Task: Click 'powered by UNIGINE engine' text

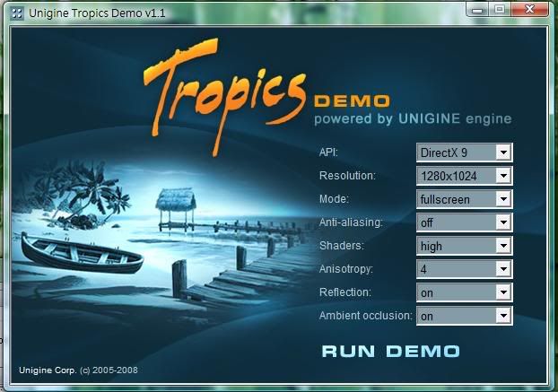Action: [413, 118]
